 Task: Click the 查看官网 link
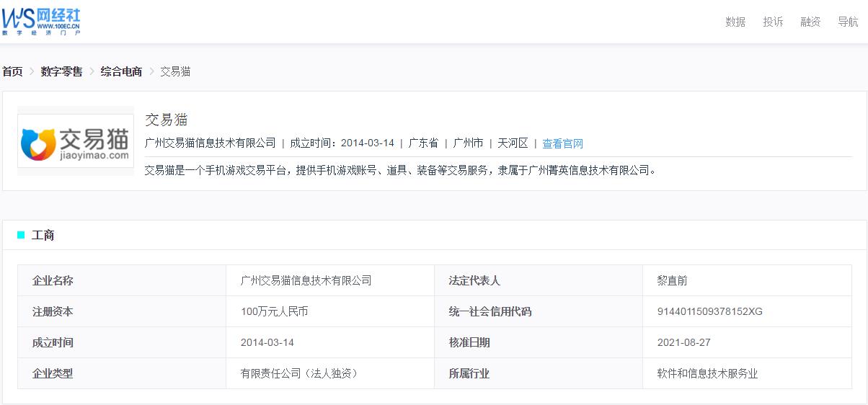click(562, 143)
